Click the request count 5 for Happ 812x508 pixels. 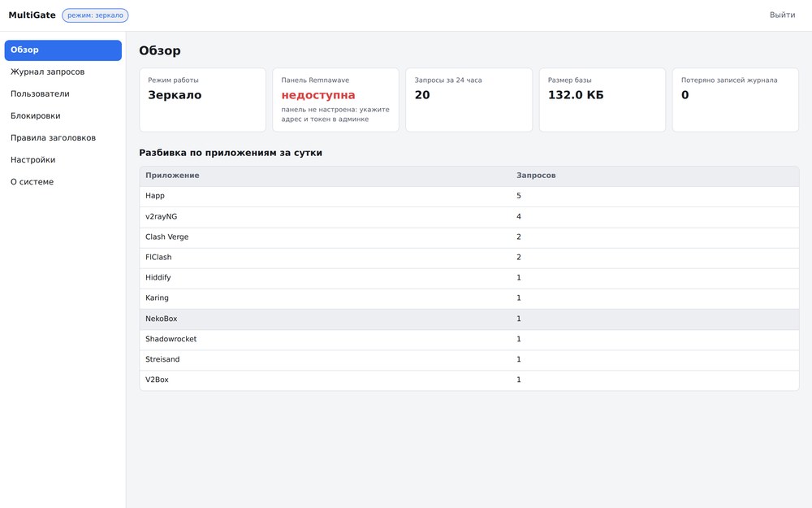[518, 196]
